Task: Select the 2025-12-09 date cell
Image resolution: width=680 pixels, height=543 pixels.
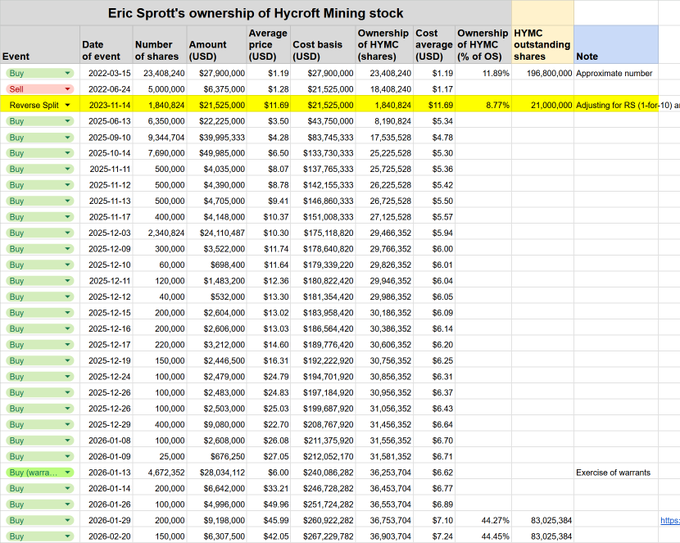Action: pos(106,249)
